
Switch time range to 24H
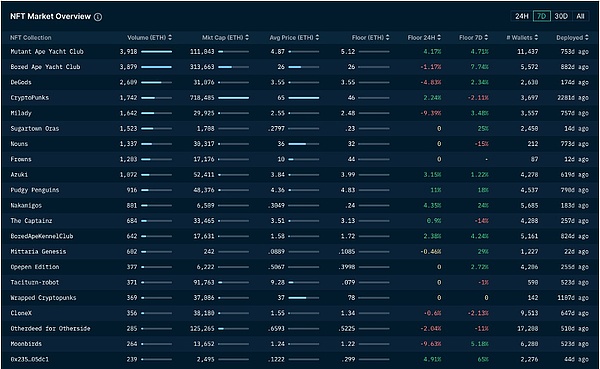[x=522, y=16]
